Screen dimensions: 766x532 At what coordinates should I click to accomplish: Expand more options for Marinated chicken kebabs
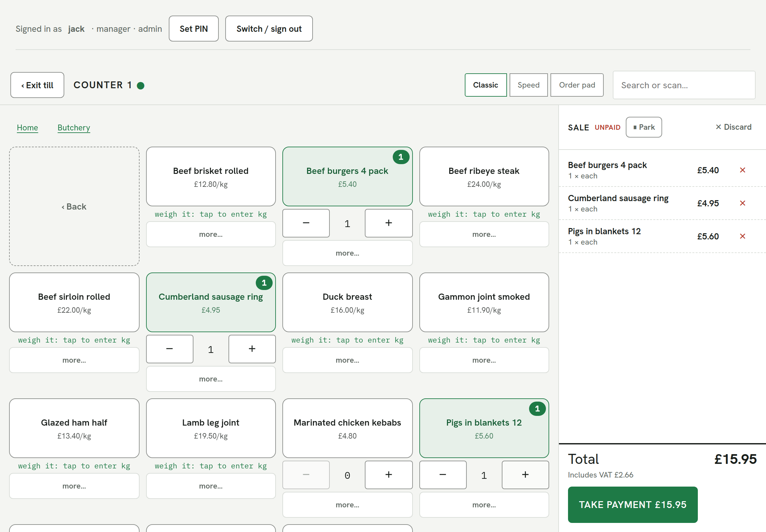[348, 505]
